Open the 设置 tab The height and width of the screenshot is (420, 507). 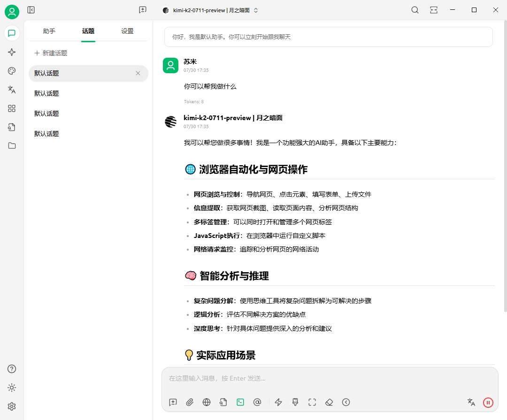127,31
